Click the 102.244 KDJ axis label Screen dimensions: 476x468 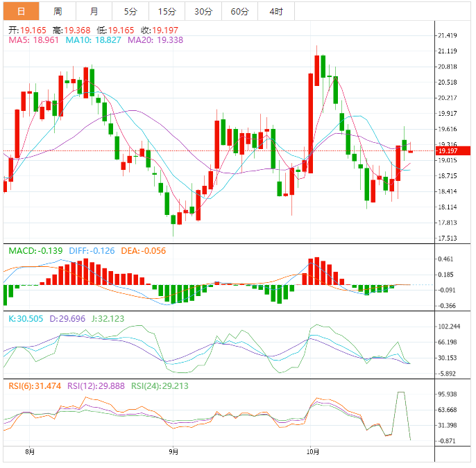[x=449, y=327]
